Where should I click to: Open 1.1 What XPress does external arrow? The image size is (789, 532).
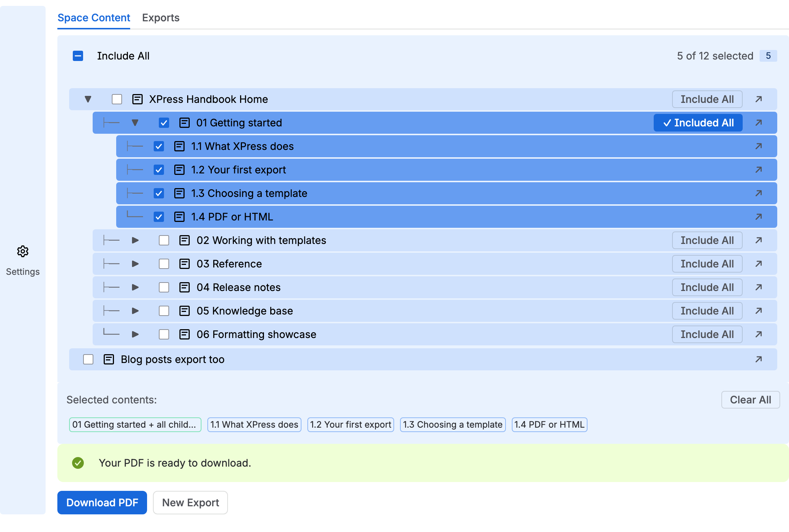click(758, 146)
